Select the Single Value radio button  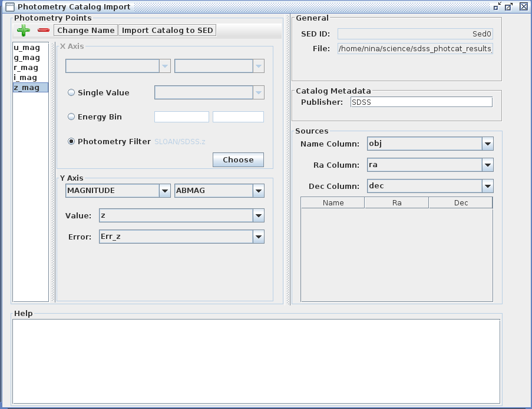point(71,92)
